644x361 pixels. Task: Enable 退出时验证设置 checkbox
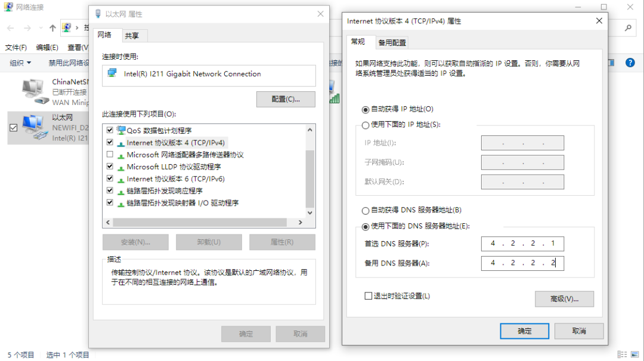369,295
